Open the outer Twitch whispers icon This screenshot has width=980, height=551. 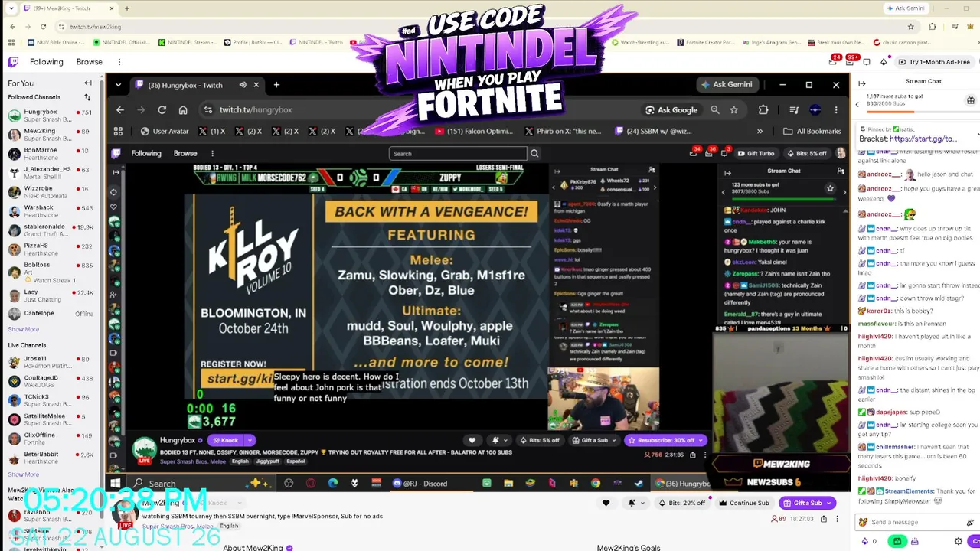(867, 62)
